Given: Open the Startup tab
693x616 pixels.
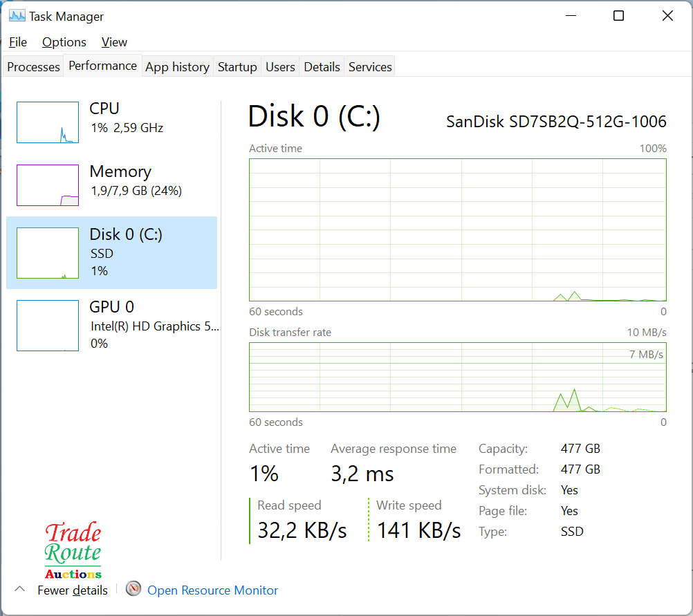Looking at the screenshot, I should (237, 67).
